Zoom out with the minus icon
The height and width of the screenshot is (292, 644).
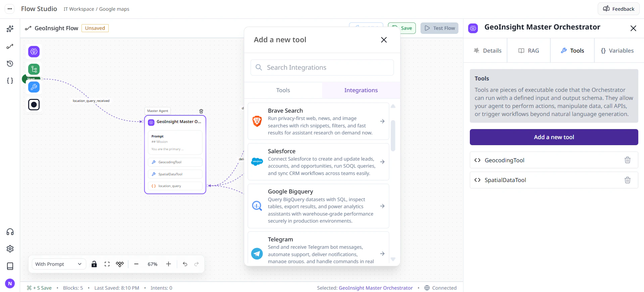[x=136, y=264]
